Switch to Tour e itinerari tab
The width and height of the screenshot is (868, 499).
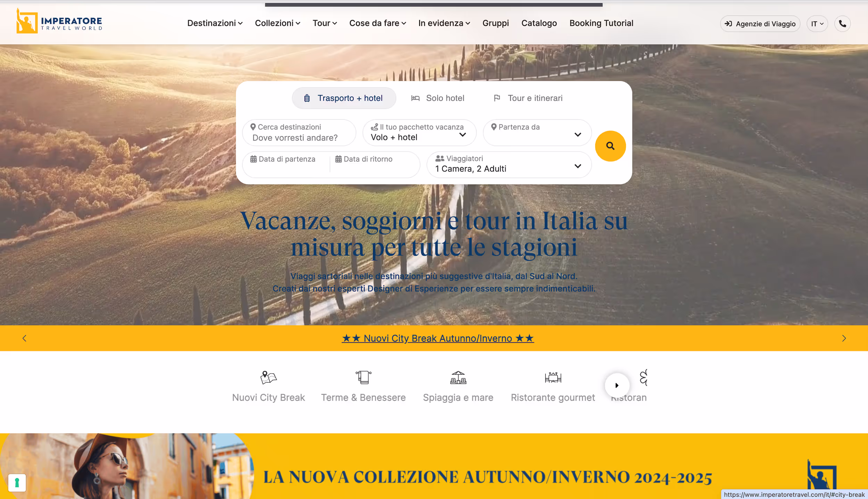click(528, 98)
